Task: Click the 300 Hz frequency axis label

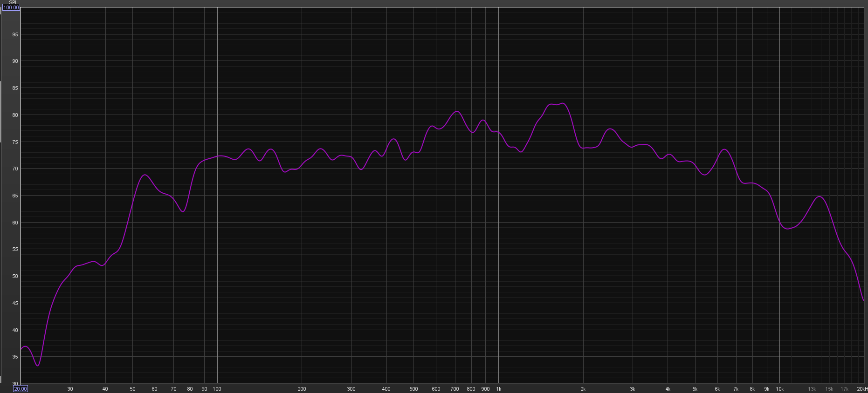Action: (351, 389)
